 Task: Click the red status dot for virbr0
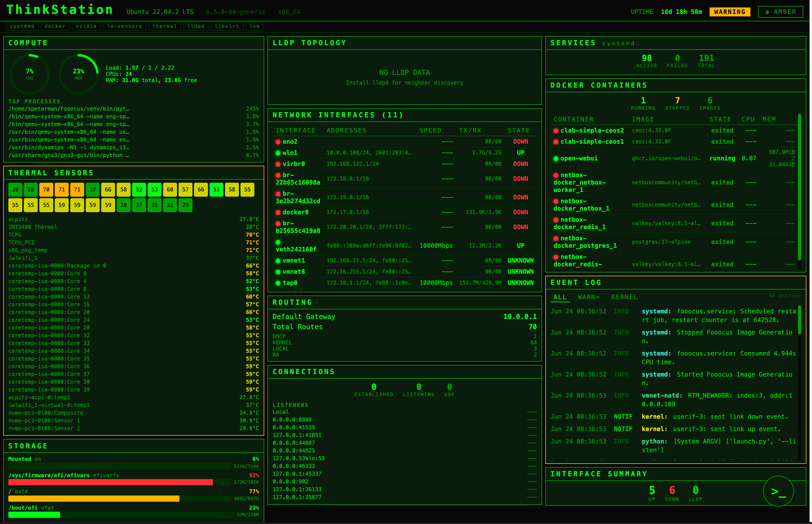(278, 164)
